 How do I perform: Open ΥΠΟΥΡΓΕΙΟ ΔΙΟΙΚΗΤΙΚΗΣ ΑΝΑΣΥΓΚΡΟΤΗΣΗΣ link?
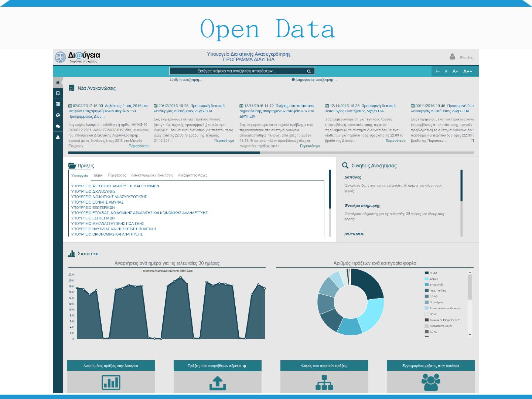[x=109, y=197]
